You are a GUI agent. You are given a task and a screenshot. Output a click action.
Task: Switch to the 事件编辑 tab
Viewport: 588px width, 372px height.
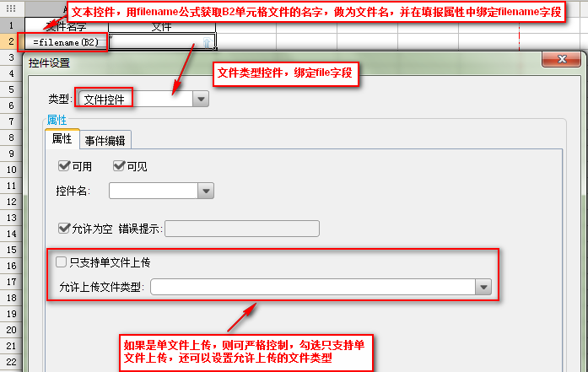(105, 141)
